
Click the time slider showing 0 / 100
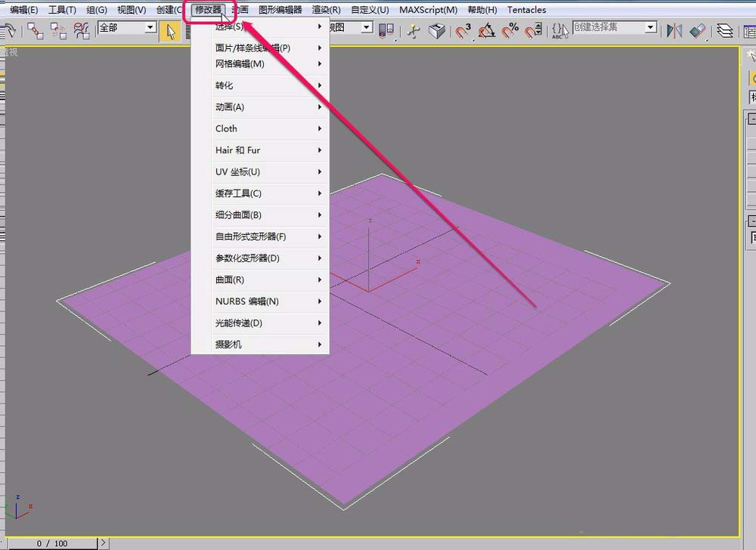51,543
